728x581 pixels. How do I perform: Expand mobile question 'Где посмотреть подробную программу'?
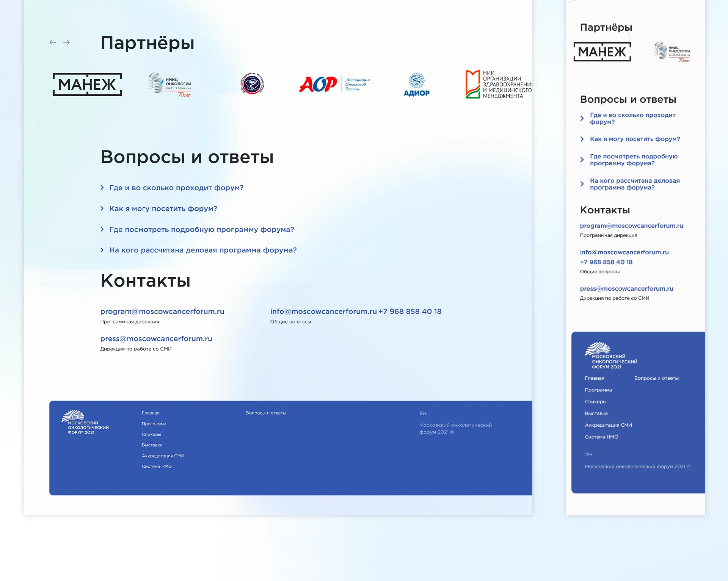(x=629, y=160)
